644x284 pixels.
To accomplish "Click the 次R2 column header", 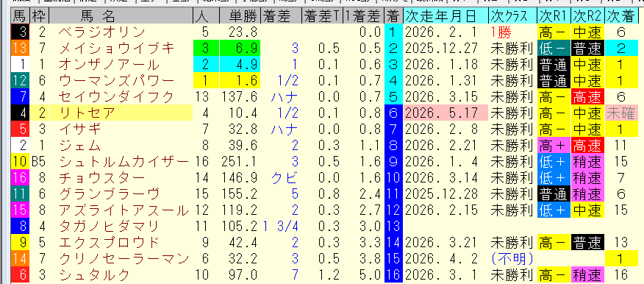I will coord(587,16).
